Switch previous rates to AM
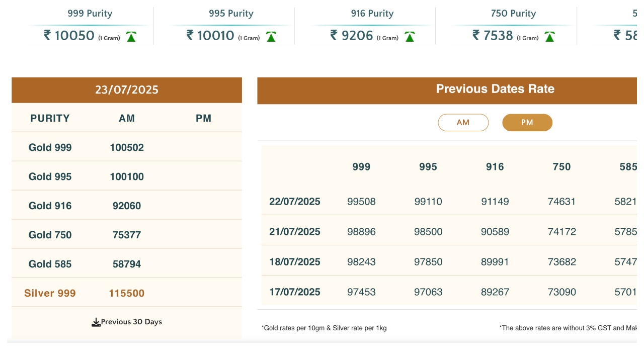 pyautogui.click(x=463, y=123)
